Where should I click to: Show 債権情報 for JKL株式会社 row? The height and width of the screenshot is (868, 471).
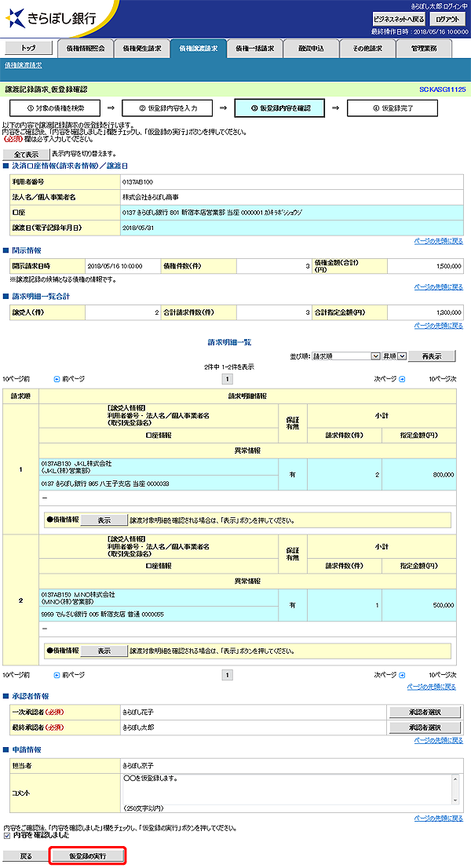tap(104, 520)
